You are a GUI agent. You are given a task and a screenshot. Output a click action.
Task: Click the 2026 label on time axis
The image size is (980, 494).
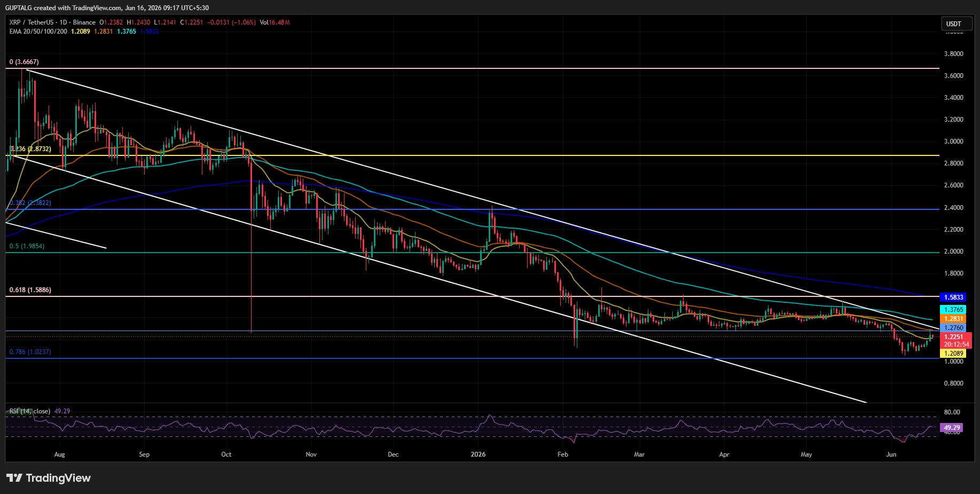coord(478,454)
